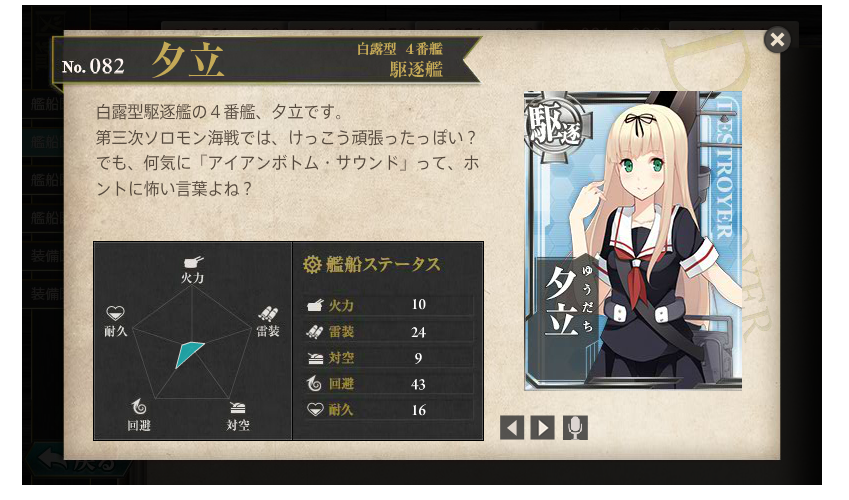The height and width of the screenshot is (500, 849).
Task: Select the 火力 stat row showing 10
Action: pos(389,305)
